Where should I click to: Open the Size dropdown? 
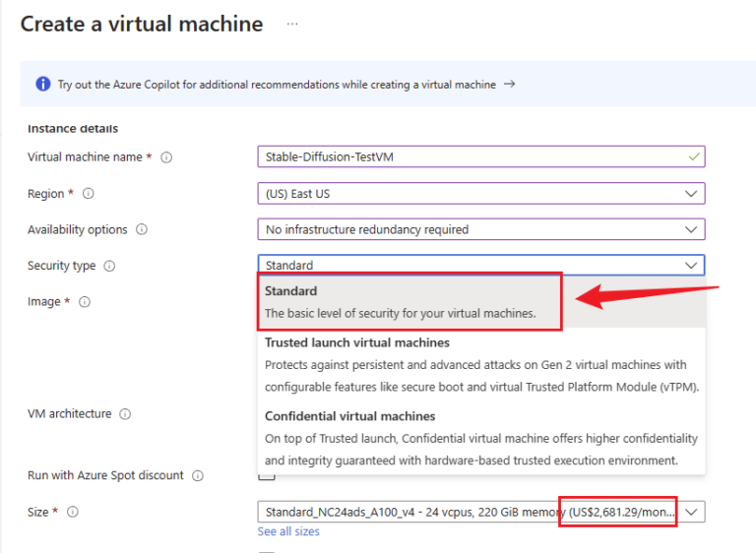481,512
